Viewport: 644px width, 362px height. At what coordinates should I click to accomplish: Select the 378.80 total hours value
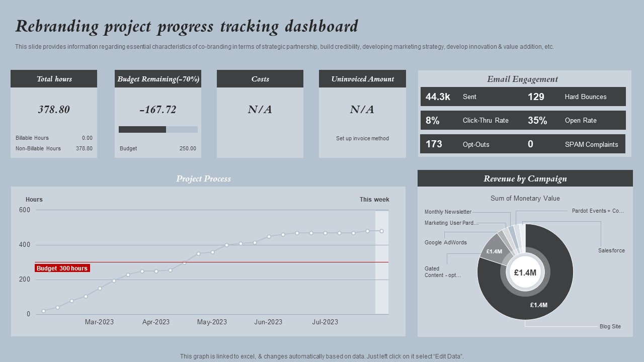[x=54, y=110]
